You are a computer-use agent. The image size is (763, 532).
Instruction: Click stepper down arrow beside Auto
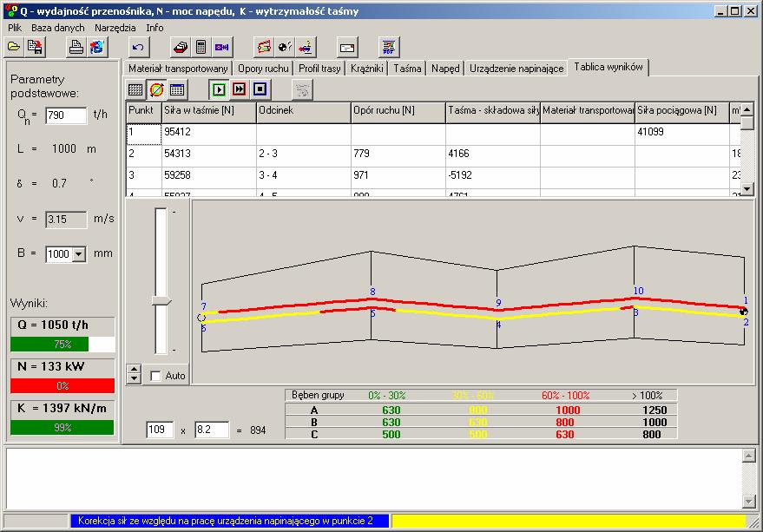click(x=134, y=378)
